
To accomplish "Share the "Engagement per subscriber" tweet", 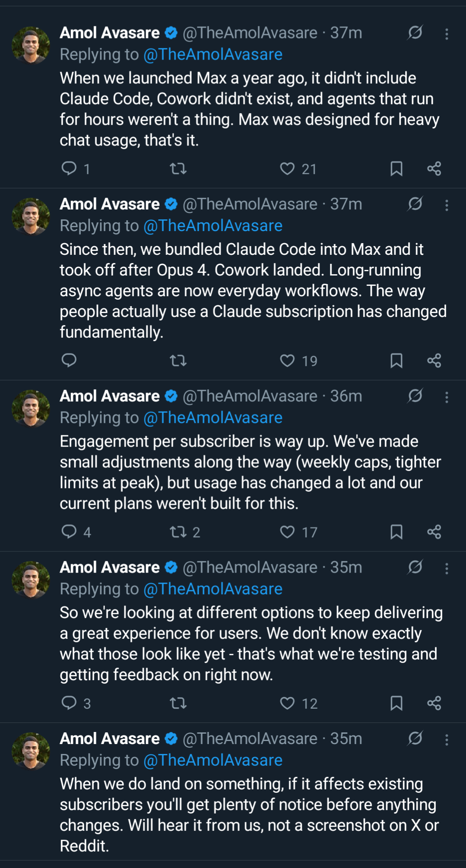I will pos(434,532).
